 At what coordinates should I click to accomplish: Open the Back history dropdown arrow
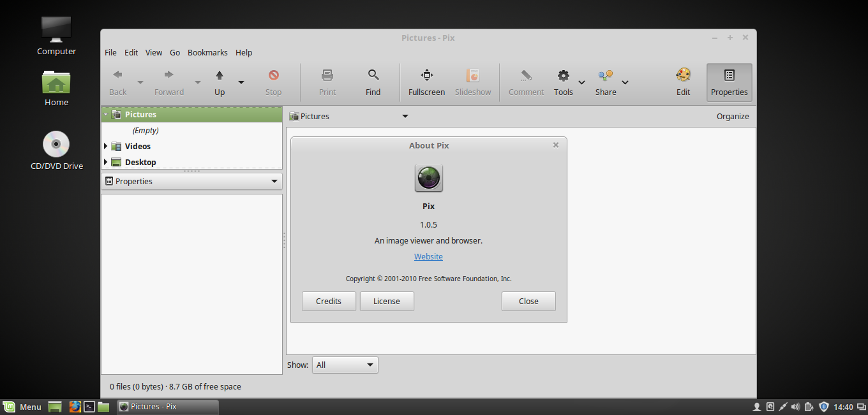click(140, 82)
